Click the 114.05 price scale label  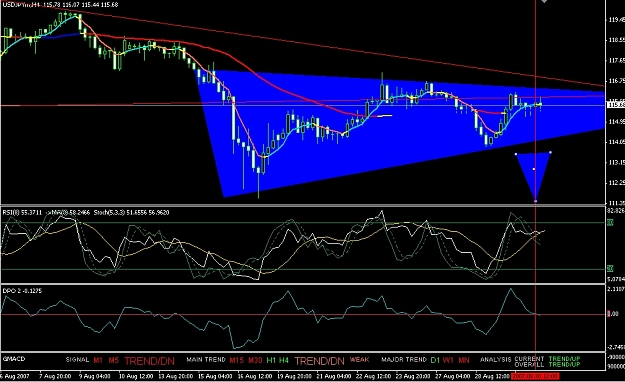click(616, 142)
